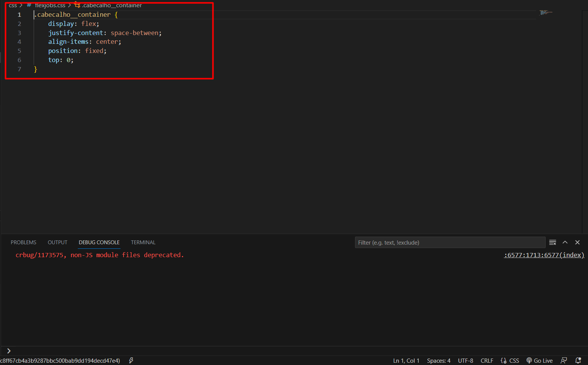Click the Ln 1, Col 1 status item
The width and height of the screenshot is (588, 365).
(406, 360)
